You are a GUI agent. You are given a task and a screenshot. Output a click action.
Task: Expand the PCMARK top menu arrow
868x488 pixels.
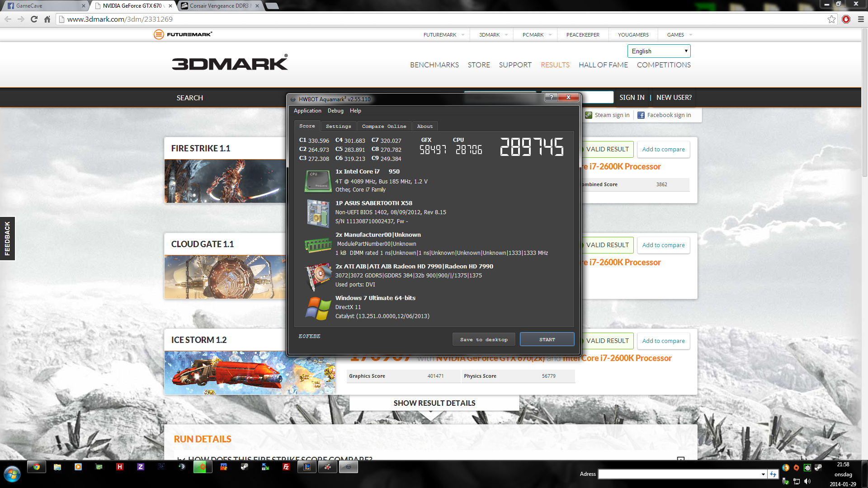click(550, 35)
